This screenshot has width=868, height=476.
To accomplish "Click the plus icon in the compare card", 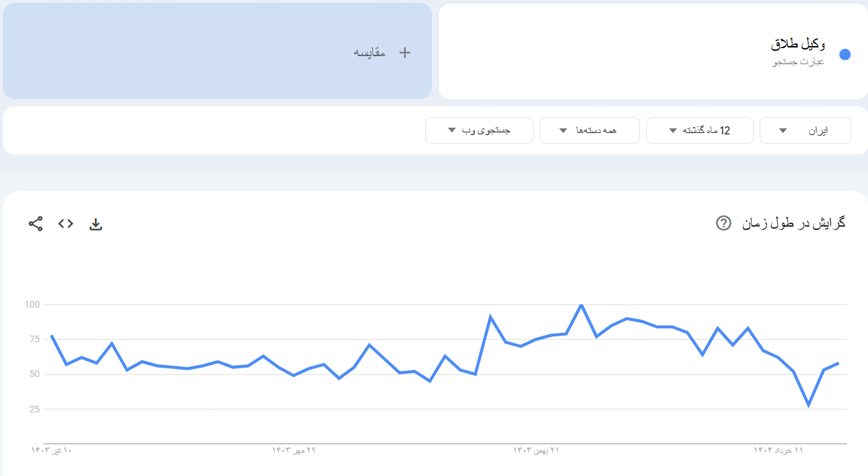I will (405, 53).
